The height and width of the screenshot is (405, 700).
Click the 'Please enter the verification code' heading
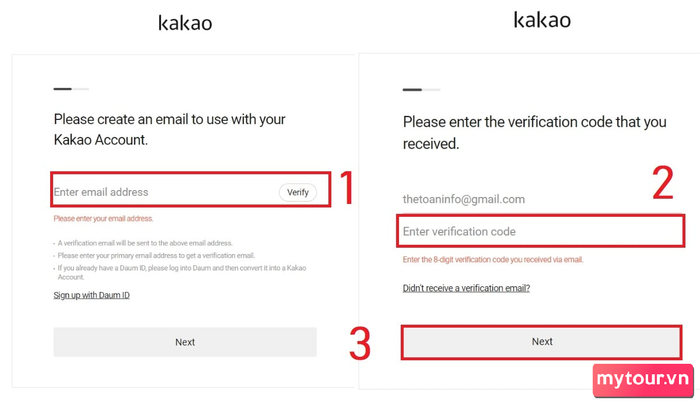534,132
